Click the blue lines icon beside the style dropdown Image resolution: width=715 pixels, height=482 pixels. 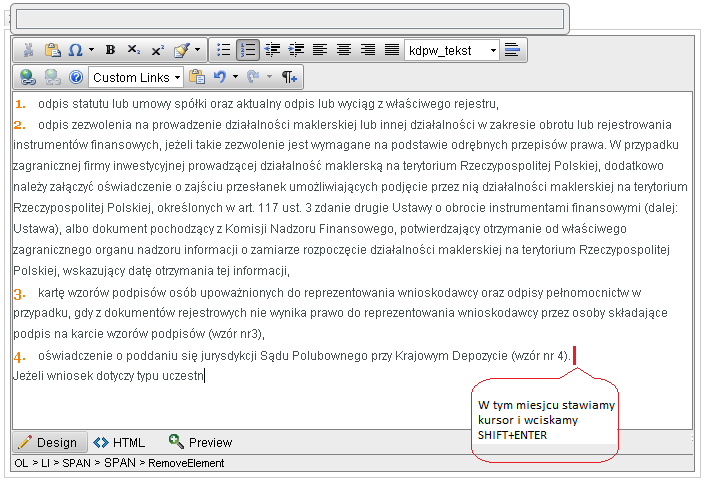512,50
